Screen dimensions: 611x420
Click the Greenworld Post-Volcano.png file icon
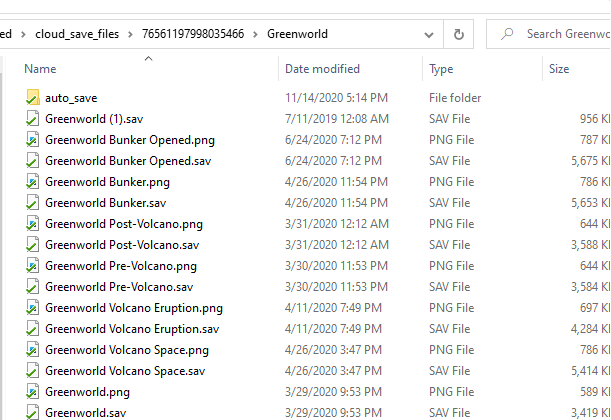click(x=33, y=224)
